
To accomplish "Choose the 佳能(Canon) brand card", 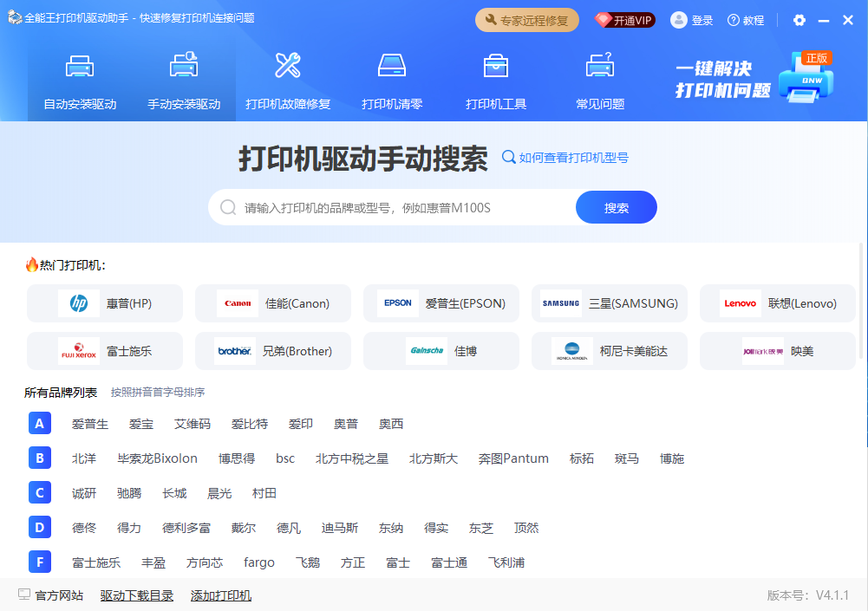I will pos(273,303).
